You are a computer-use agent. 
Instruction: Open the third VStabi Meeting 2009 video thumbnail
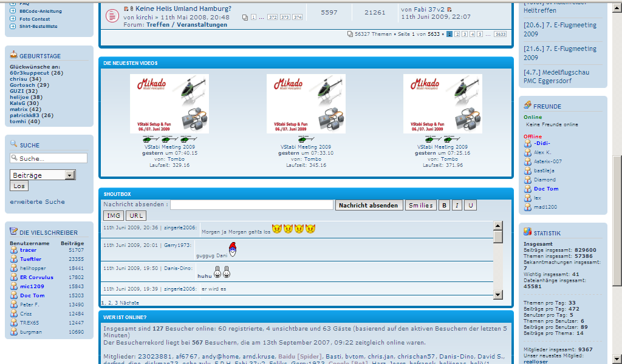click(x=443, y=104)
